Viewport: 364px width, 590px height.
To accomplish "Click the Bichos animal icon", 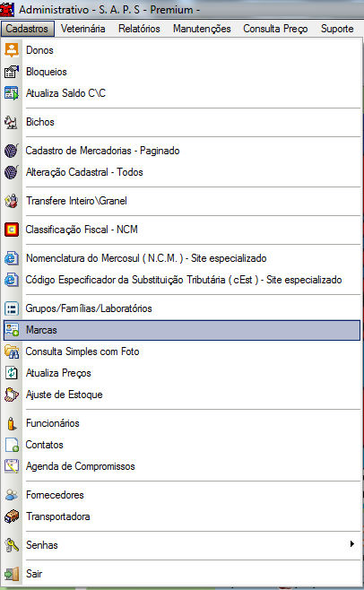I will [x=12, y=122].
